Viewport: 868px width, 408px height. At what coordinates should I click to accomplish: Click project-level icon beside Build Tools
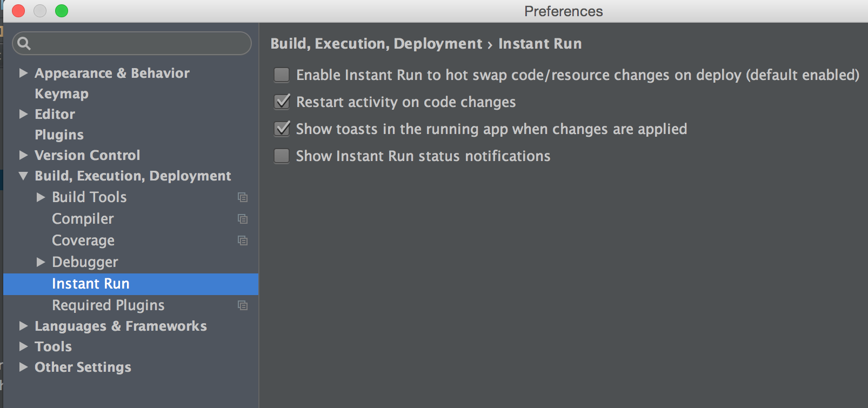tap(243, 197)
